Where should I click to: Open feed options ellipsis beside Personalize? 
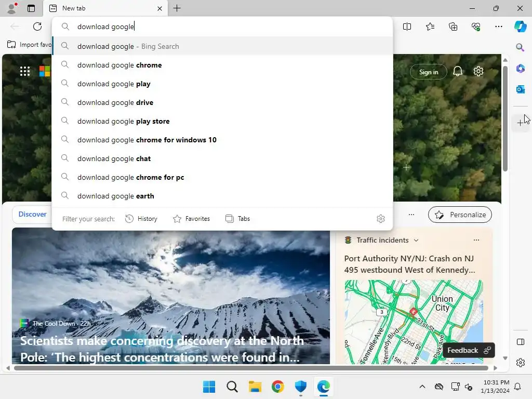click(411, 215)
